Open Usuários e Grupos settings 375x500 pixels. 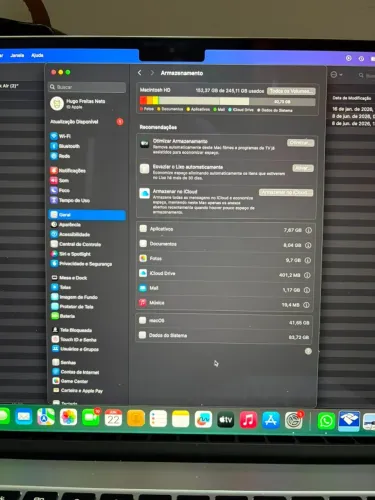pyautogui.click(x=75, y=349)
